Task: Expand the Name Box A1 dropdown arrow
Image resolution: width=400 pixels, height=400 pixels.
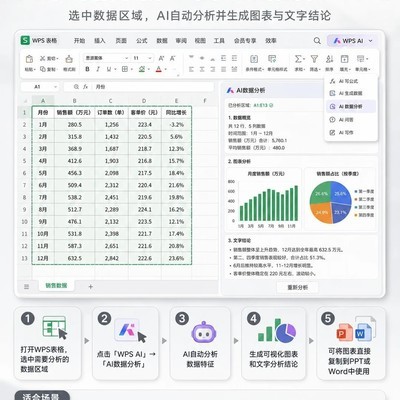Action: coord(55,87)
